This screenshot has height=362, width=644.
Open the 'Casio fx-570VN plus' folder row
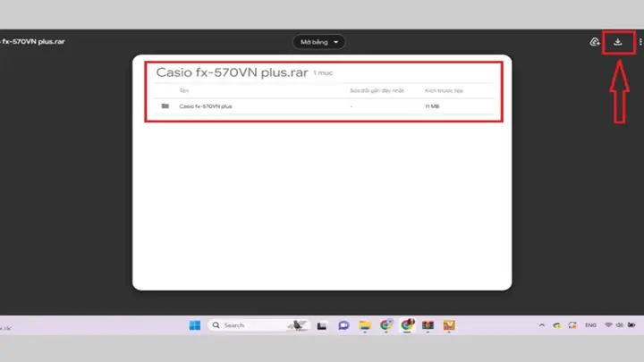click(x=324, y=106)
